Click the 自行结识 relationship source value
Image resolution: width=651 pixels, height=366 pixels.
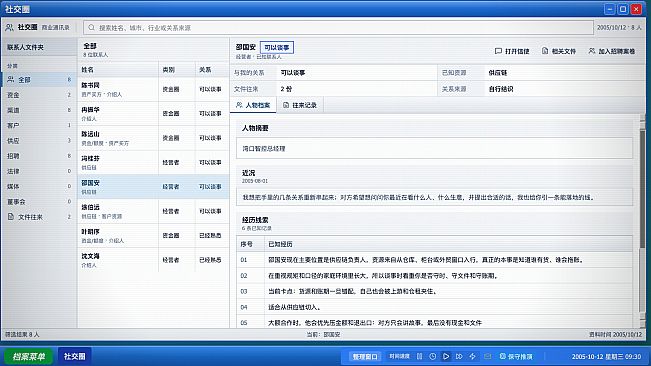[x=501, y=89]
